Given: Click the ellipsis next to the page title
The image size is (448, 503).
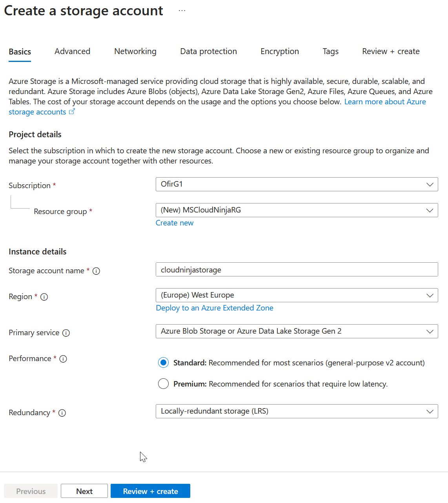Looking at the screenshot, I should tap(182, 10).
